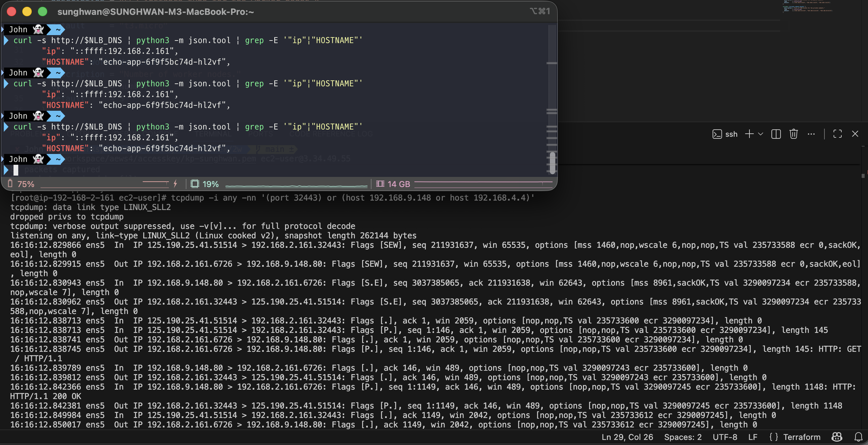This screenshot has height=445, width=868.
Task: Click the 'listening on any' output line
Action: click(213, 235)
